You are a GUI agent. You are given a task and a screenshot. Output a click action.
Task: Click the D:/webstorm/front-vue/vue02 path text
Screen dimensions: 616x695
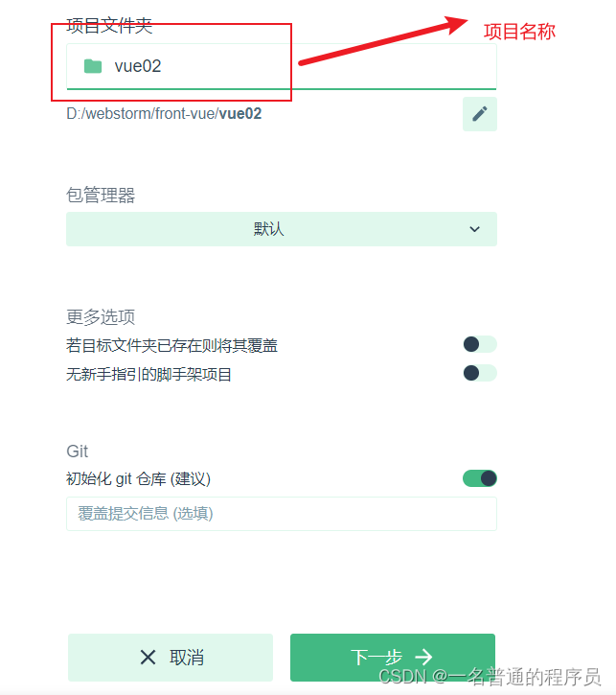coord(164,114)
